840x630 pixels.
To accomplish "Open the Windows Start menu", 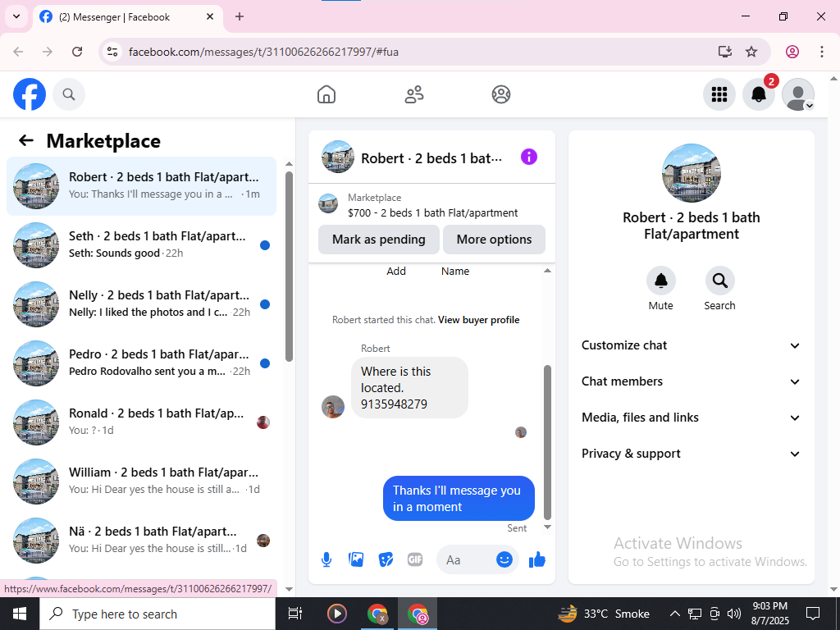I will pyautogui.click(x=20, y=614).
